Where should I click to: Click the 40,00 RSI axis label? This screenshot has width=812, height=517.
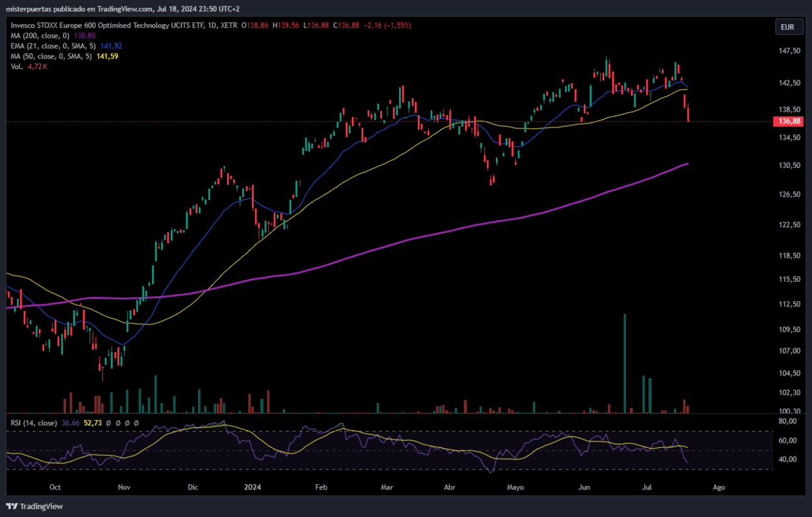[x=786, y=460]
